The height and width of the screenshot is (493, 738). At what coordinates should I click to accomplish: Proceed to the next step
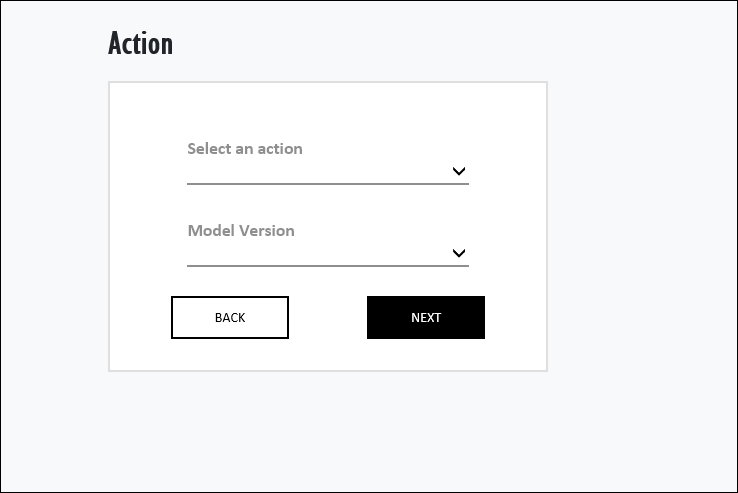(426, 318)
